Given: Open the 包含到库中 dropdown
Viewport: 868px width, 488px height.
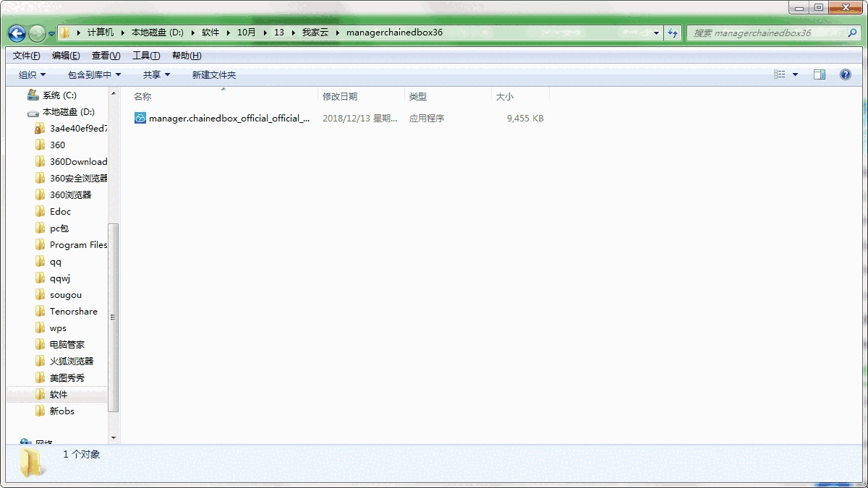Looking at the screenshot, I should (x=94, y=74).
